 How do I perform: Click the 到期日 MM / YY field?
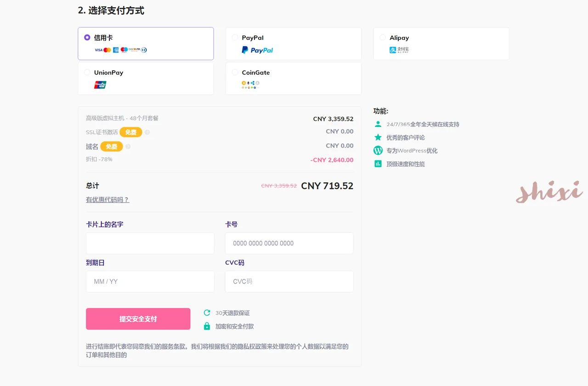pos(150,281)
